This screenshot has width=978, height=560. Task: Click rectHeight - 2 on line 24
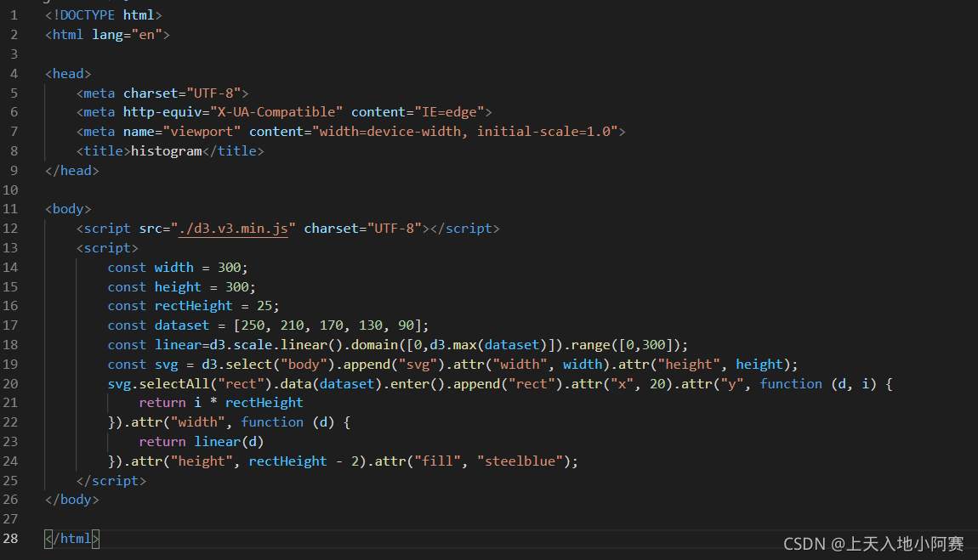[304, 461]
